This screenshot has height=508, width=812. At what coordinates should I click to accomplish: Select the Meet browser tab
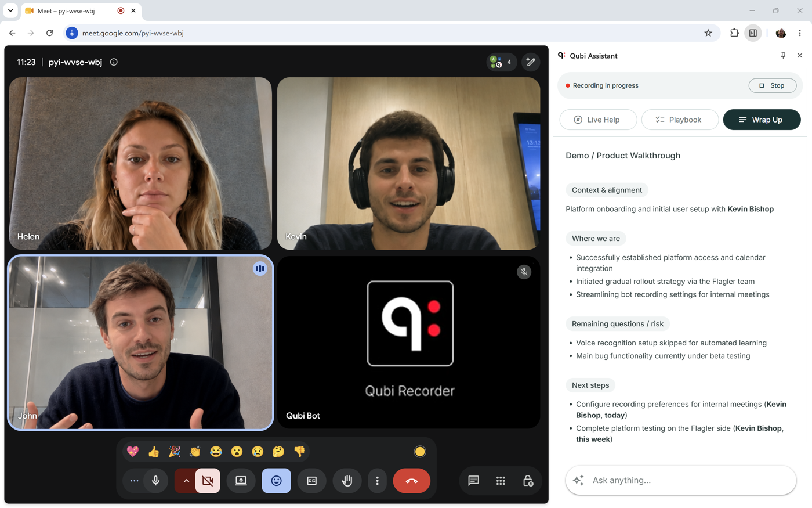81,11
